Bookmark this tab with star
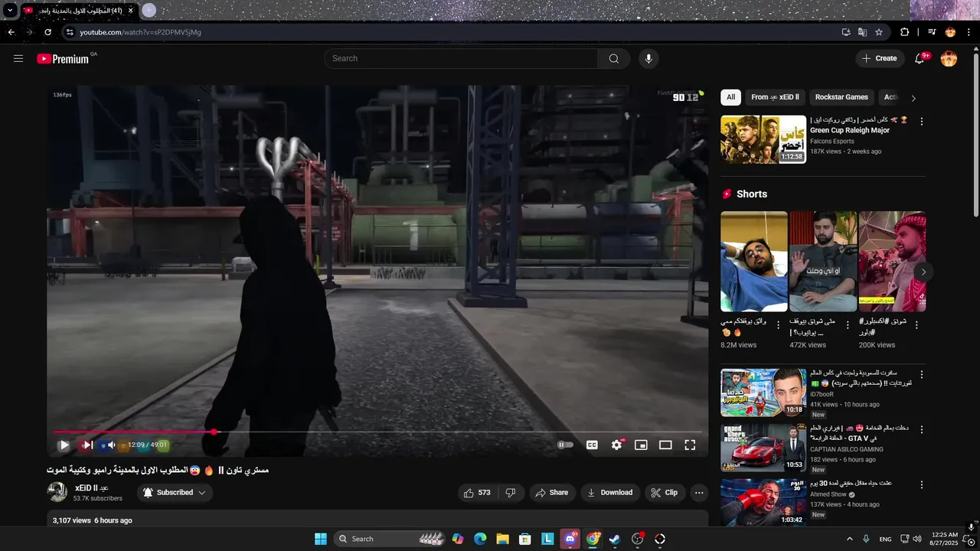 click(x=879, y=32)
